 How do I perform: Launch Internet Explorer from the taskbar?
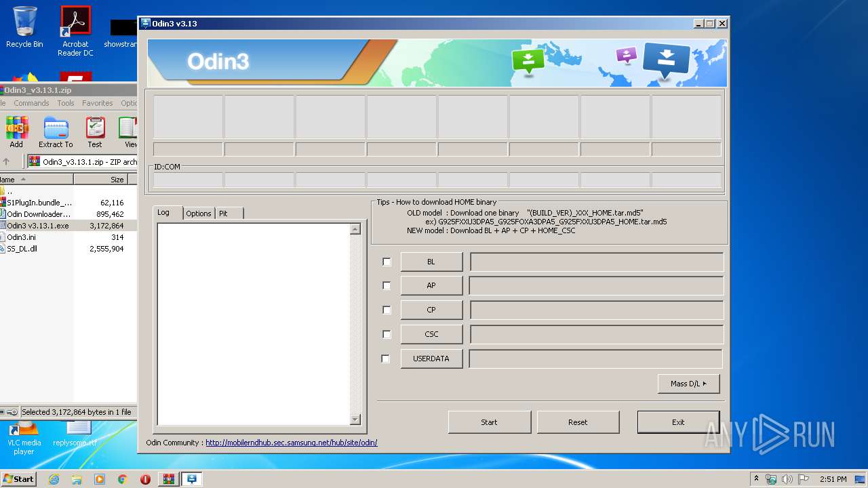point(54,479)
